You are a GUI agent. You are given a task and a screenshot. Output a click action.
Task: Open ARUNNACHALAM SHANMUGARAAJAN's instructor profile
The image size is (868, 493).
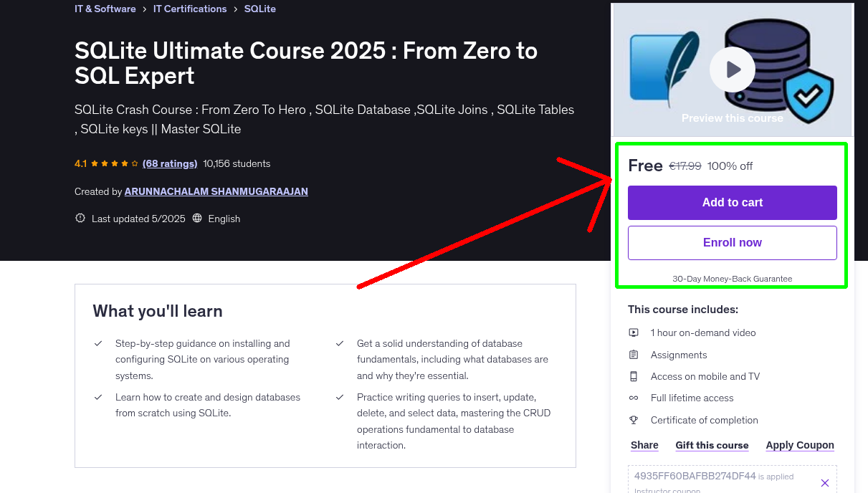pos(216,191)
